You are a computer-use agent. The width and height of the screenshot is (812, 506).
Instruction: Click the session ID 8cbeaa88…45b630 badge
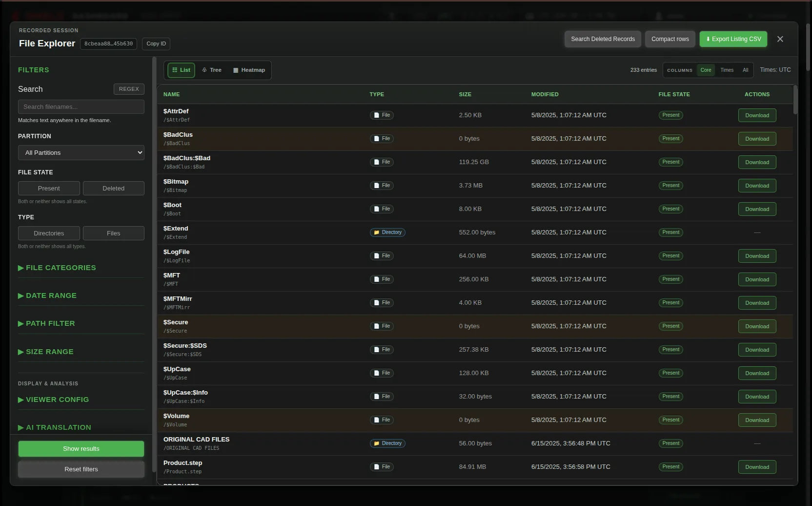pos(108,44)
